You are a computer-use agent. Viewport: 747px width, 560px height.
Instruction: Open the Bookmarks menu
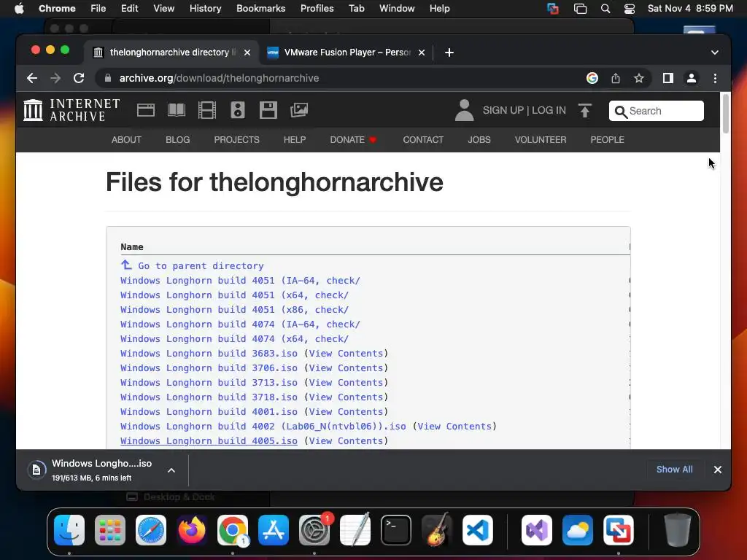click(260, 9)
